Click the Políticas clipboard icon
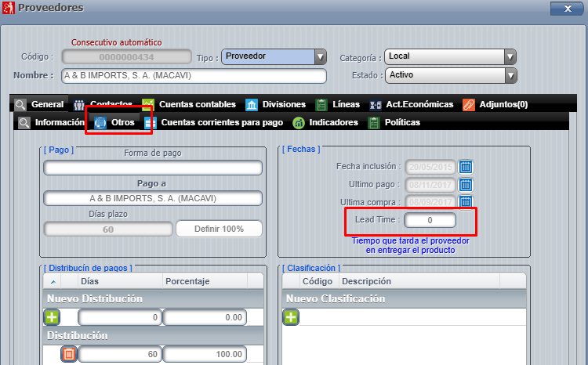Viewport: 588px width, 365px height. tap(373, 122)
